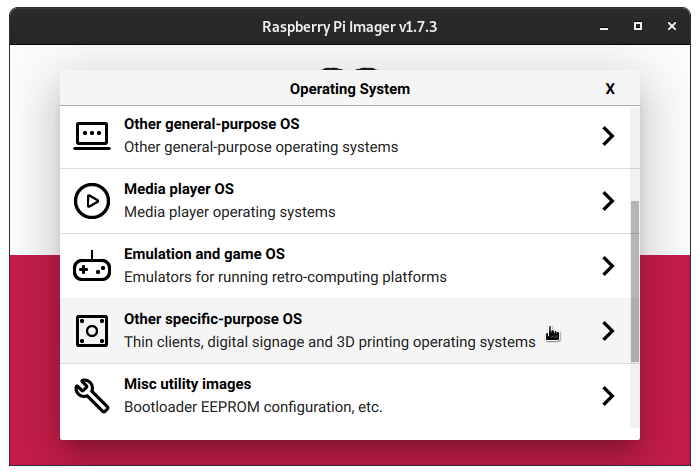Screen dimensions: 700x475
Task: Click the play icon for Media player OS
Action: (x=92, y=201)
